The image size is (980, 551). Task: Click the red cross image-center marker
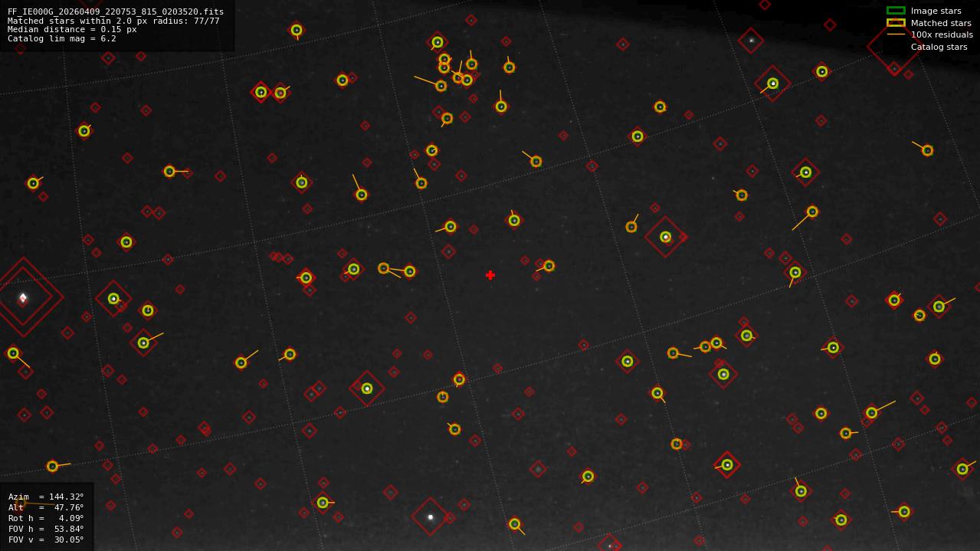click(x=490, y=275)
